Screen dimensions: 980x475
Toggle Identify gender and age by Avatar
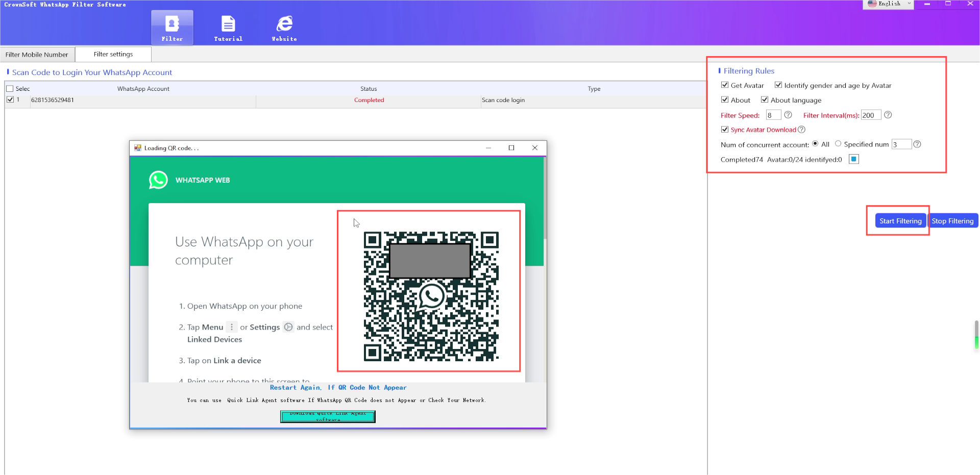pos(778,85)
